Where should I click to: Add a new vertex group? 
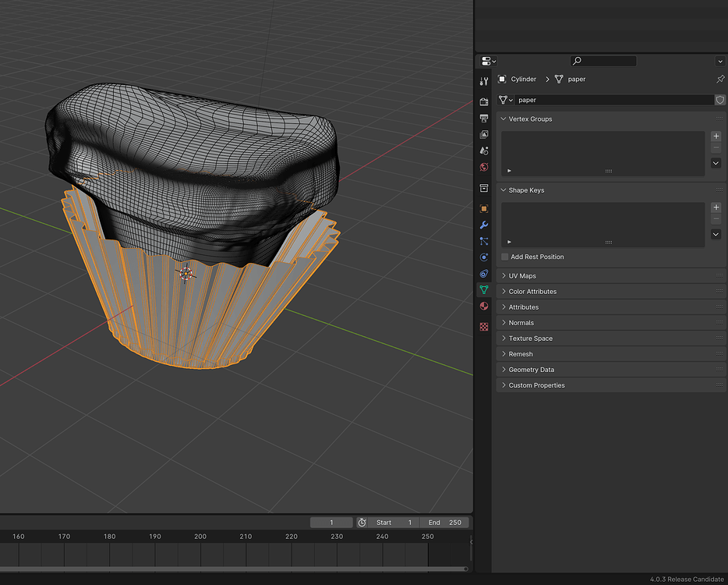point(716,136)
